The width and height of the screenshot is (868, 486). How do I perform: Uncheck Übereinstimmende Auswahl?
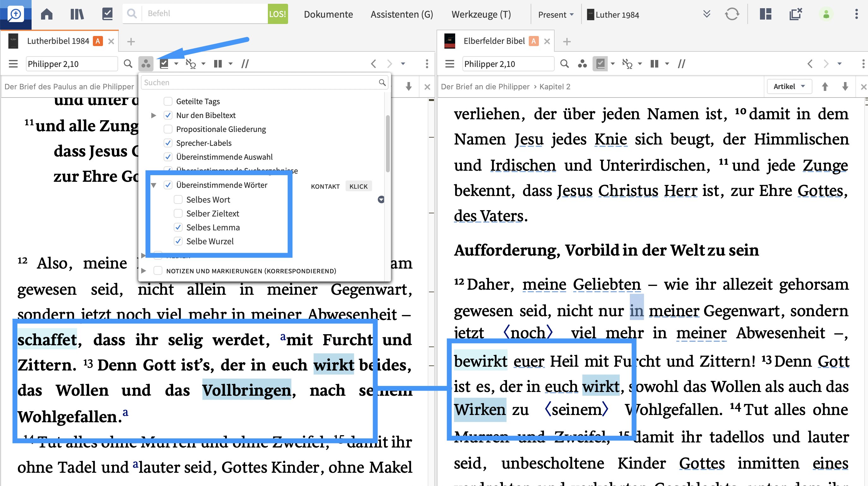coord(168,157)
